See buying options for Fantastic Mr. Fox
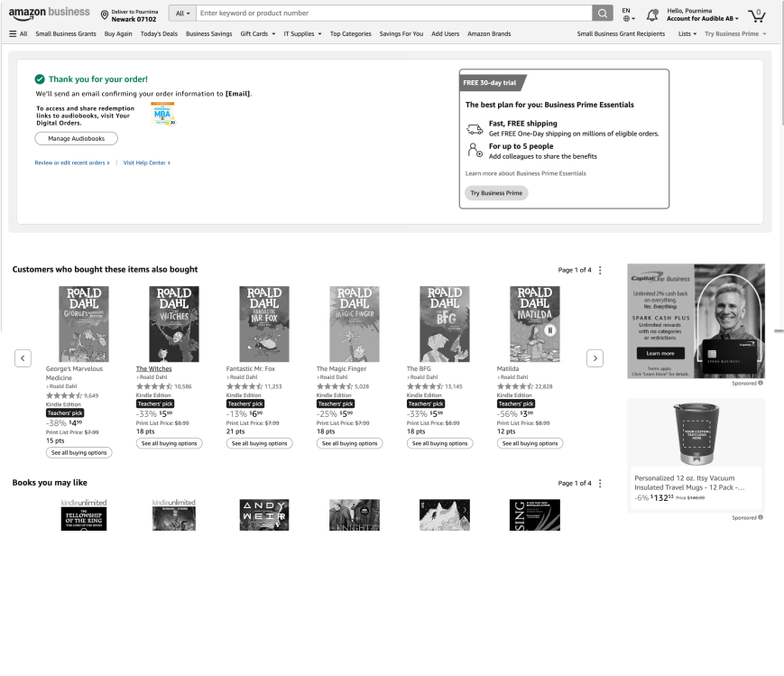Image resolution: width=784 pixels, height=676 pixels. tap(259, 444)
